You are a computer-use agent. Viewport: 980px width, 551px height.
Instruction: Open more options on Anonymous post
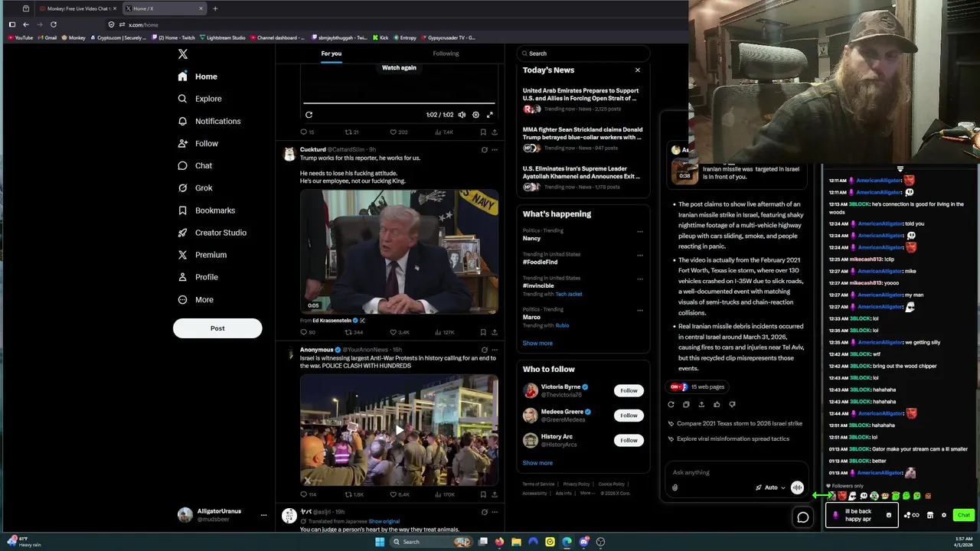tap(495, 350)
